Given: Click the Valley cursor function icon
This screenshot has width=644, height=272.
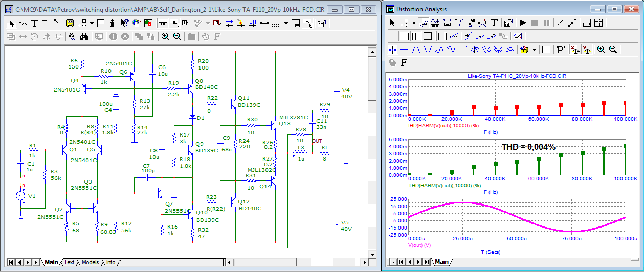Looking at the screenshot, I should pos(427,50).
